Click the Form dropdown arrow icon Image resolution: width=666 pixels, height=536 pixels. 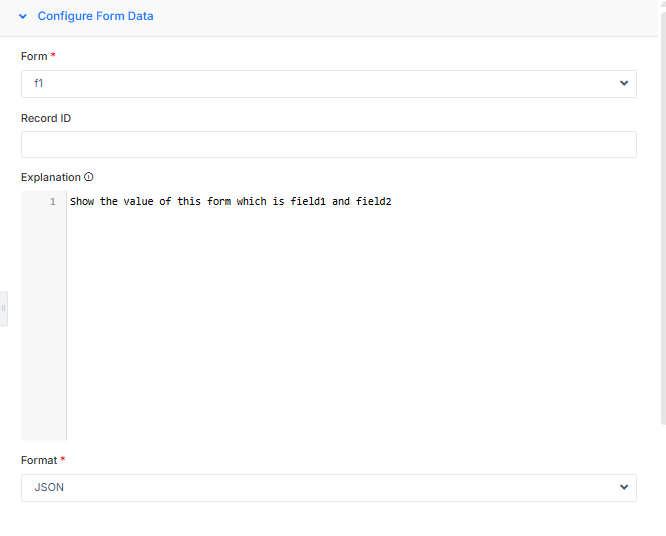point(624,84)
